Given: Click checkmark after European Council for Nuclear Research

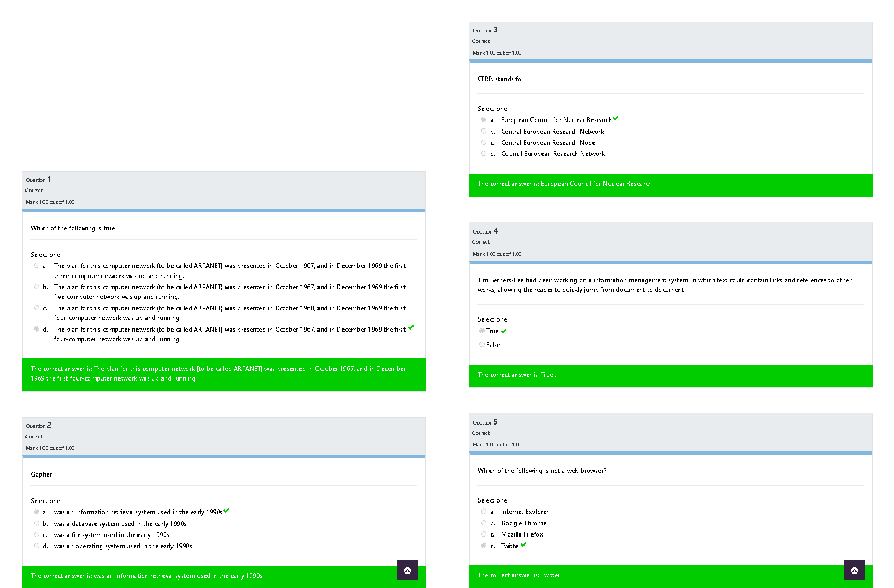Looking at the screenshot, I should pos(615,119).
